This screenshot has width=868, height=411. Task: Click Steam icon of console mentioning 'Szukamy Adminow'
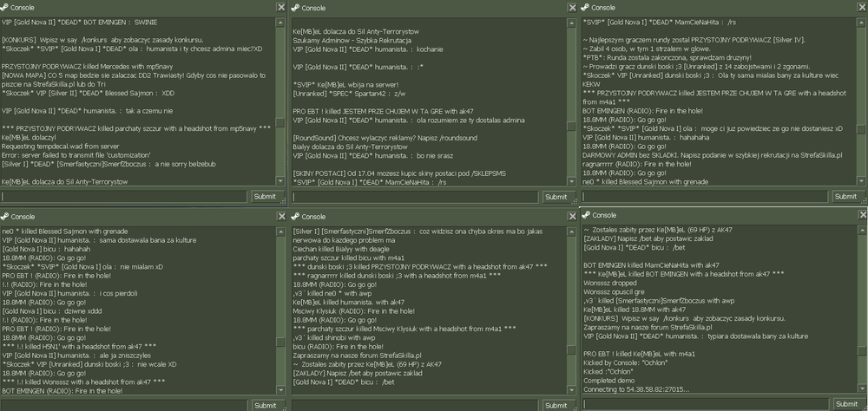pos(295,8)
